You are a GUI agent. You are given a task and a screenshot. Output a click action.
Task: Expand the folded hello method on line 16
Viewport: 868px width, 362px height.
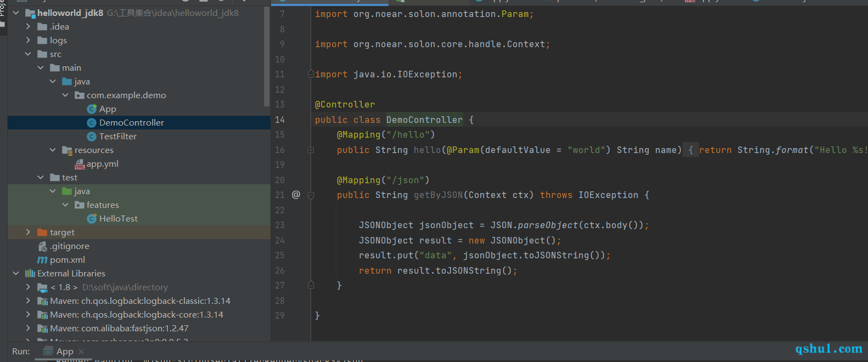311,150
